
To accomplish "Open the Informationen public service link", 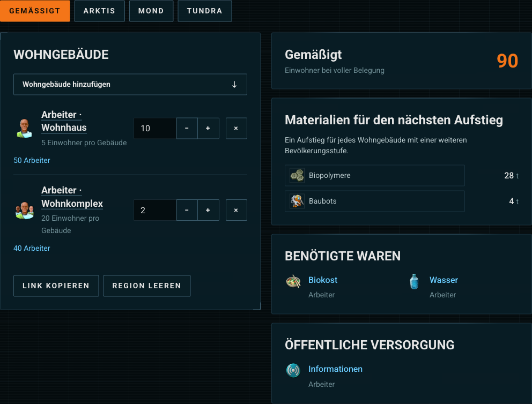I will (x=335, y=369).
